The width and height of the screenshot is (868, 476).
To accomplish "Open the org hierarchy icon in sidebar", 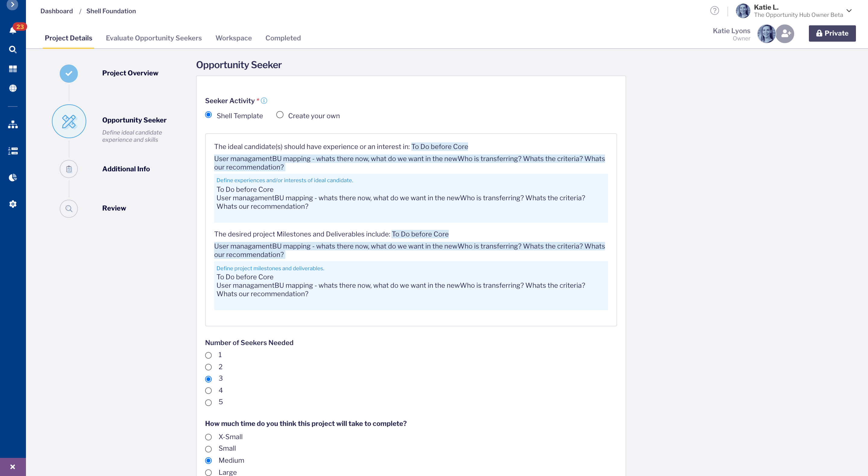I will tap(13, 125).
